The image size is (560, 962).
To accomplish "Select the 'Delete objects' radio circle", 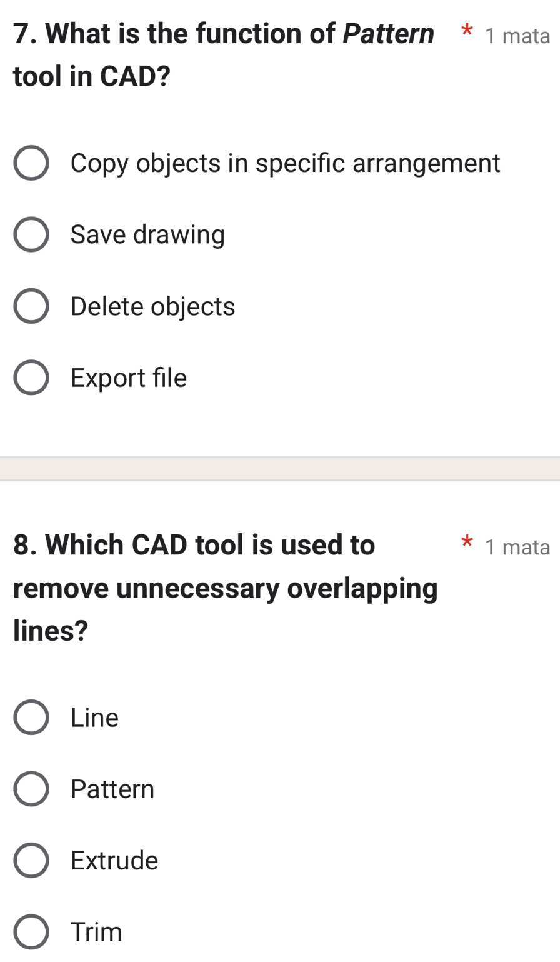I will pos(31,306).
